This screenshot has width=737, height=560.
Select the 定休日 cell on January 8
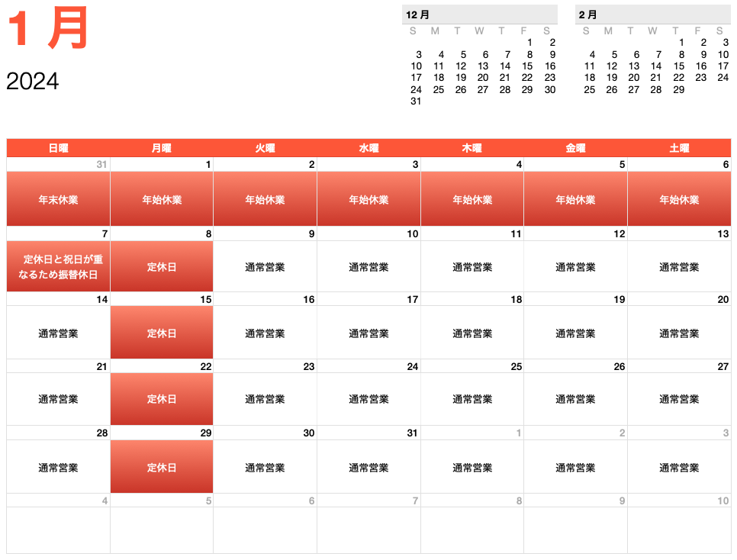pyautogui.click(x=162, y=267)
